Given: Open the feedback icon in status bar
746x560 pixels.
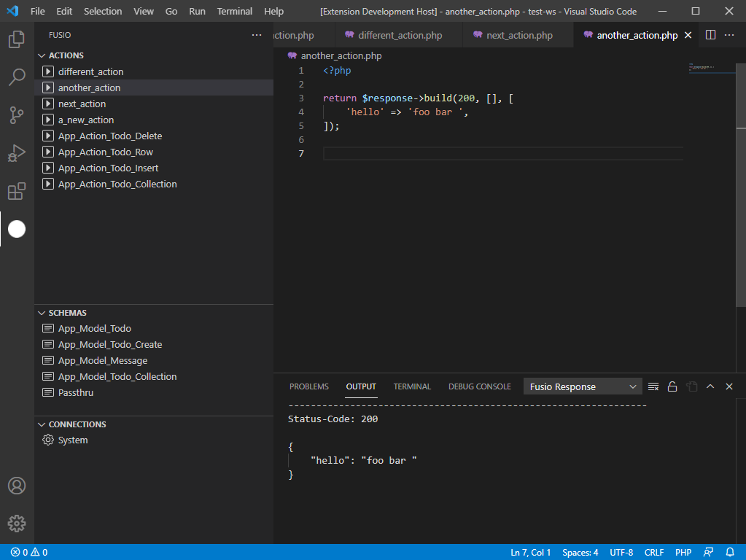Looking at the screenshot, I should [x=708, y=553].
